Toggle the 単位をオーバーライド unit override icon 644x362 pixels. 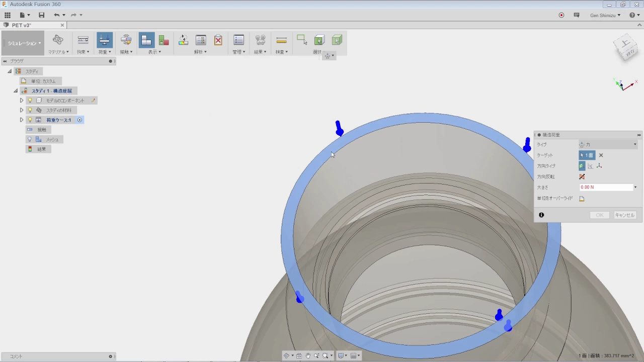tap(582, 199)
